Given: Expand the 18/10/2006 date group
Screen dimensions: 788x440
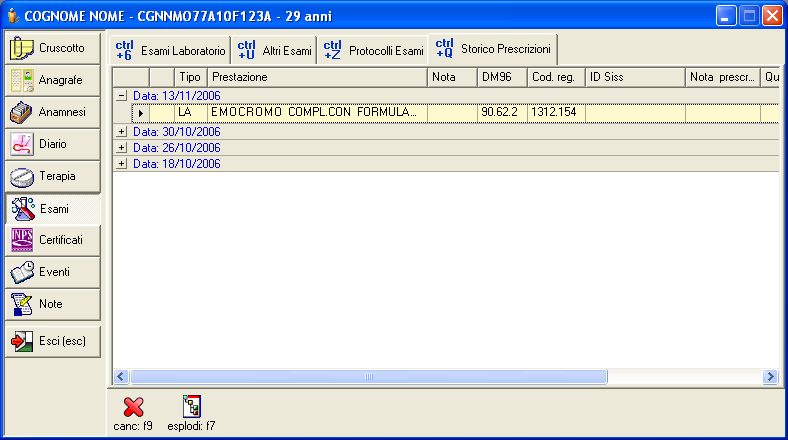Looking at the screenshot, I should [122, 164].
